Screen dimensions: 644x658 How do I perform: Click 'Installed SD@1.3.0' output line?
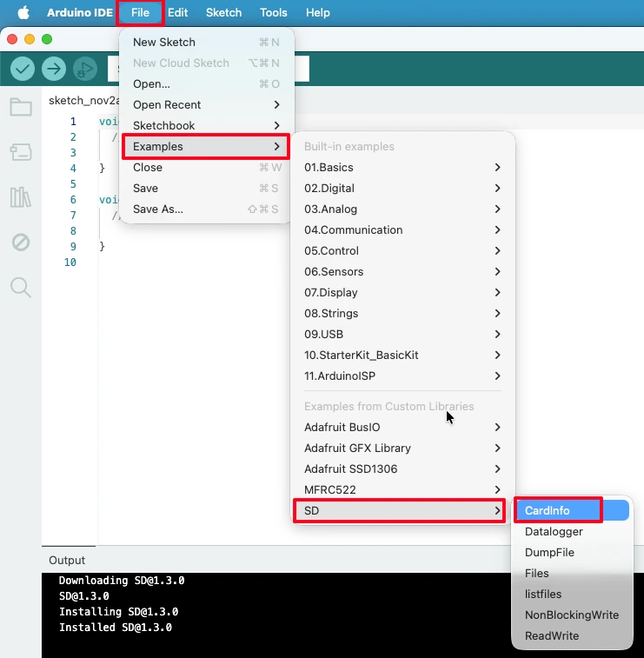coord(116,628)
